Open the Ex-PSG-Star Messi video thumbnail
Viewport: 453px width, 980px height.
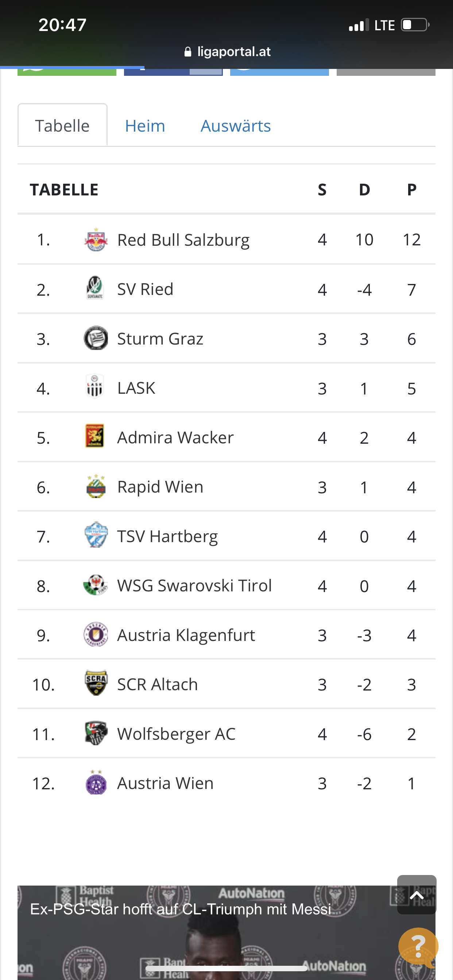[x=226, y=933]
